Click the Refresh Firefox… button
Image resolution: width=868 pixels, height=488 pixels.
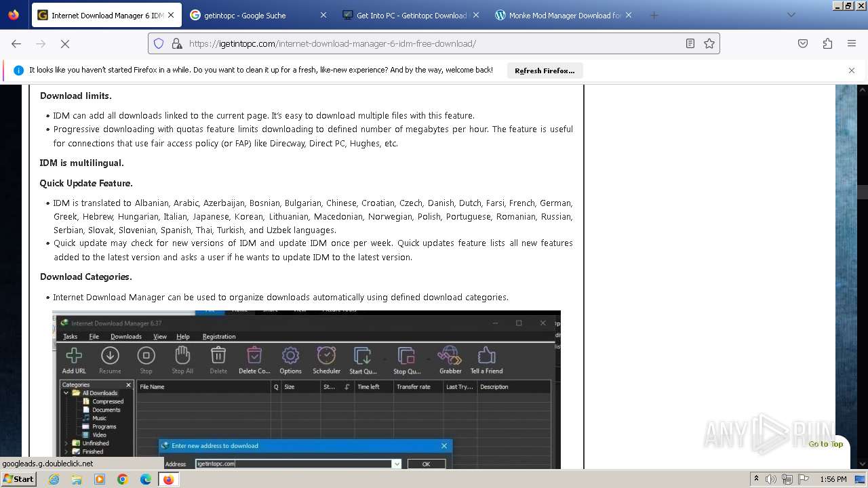(x=545, y=70)
